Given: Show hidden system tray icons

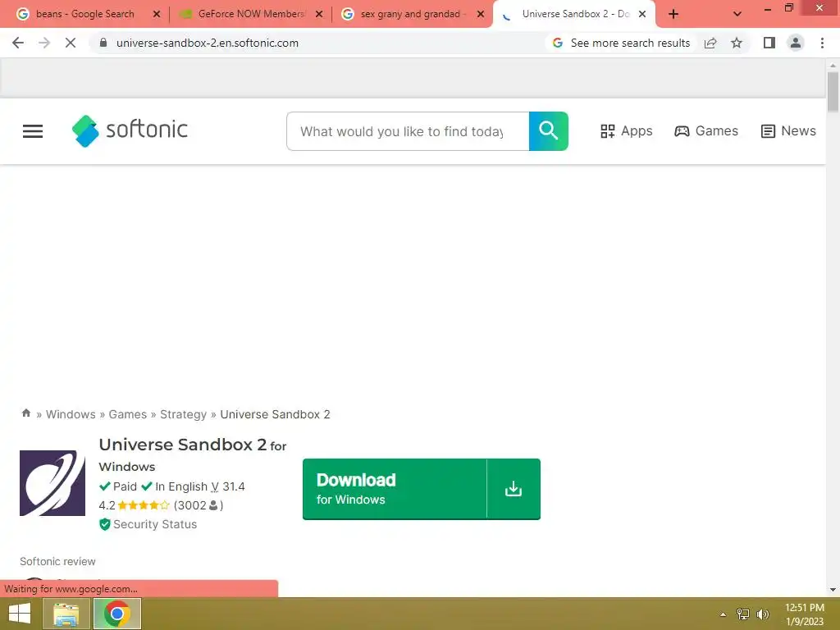Looking at the screenshot, I should [x=724, y=614].
